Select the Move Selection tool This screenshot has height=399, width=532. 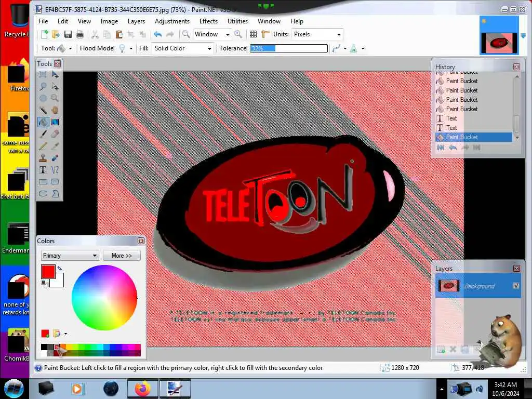[55, 87]
